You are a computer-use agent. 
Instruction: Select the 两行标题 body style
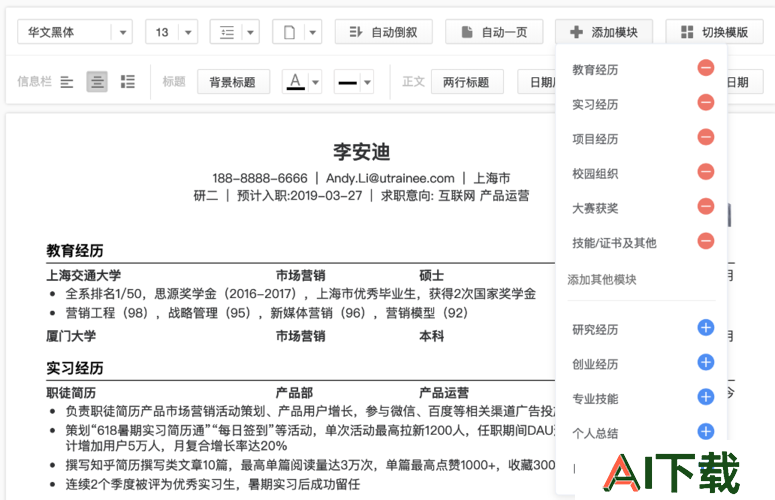coord(467,82)
